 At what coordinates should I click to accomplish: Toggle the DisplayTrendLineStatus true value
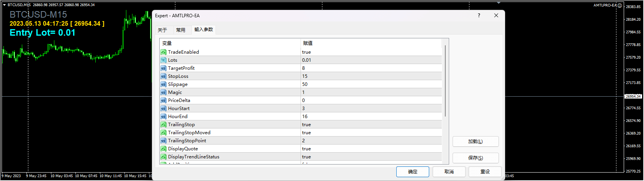click(x=306, y=157)
